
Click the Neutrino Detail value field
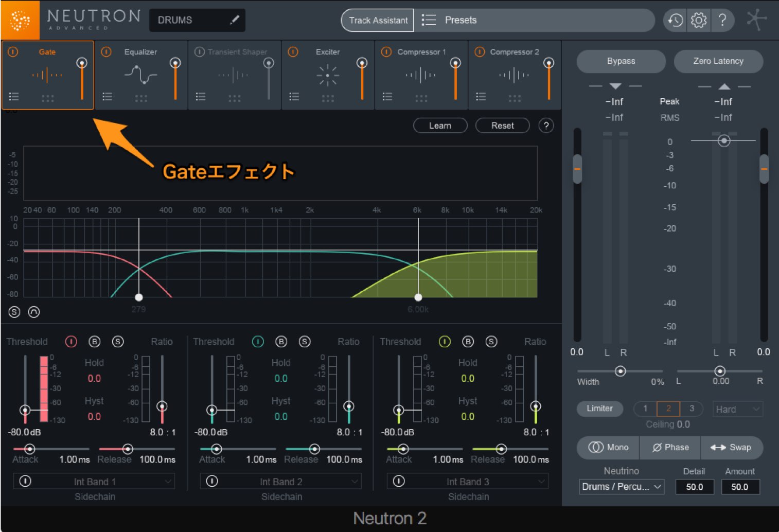click(695, 487)
